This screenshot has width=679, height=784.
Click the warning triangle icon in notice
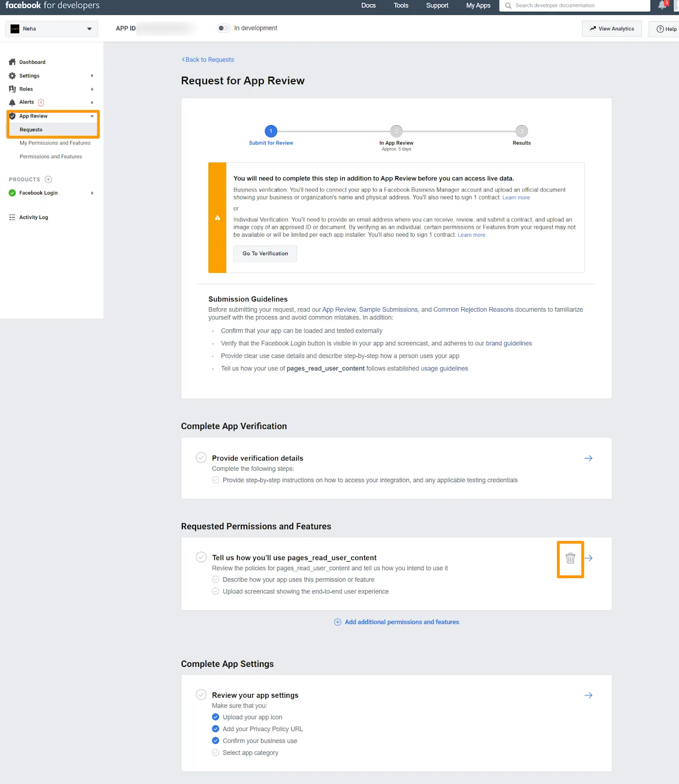217,218
